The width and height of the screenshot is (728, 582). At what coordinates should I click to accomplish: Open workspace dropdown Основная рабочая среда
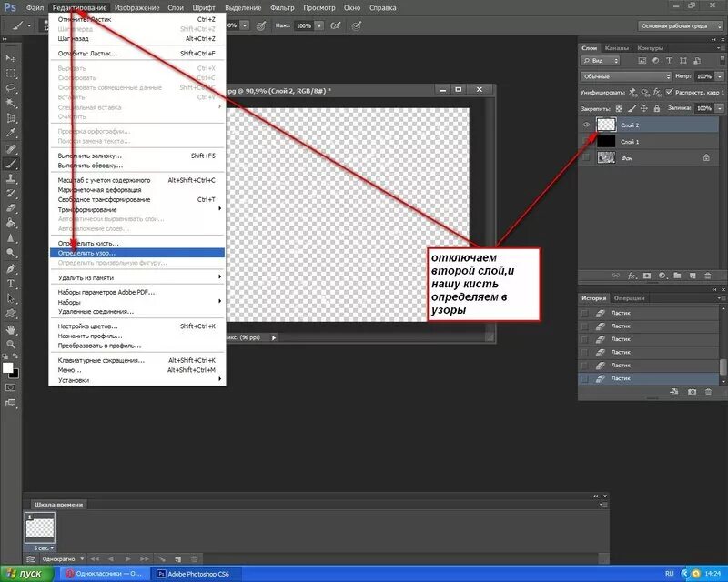coord(680,26)
